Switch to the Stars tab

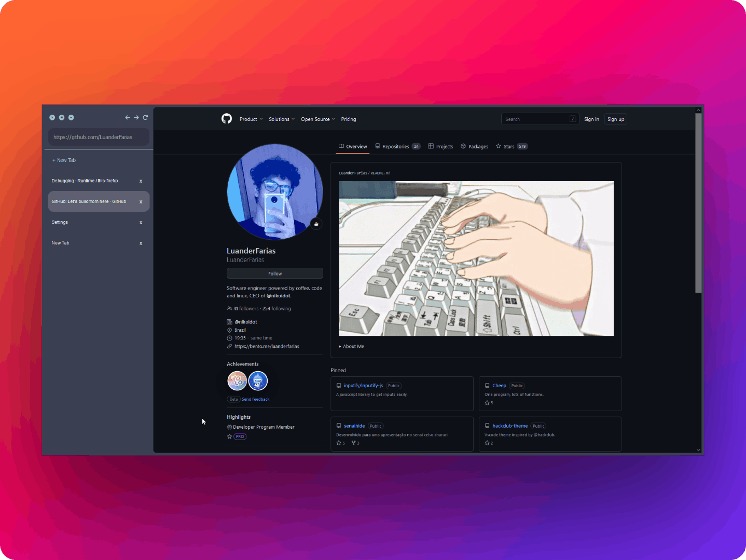(x=512, y=146)
